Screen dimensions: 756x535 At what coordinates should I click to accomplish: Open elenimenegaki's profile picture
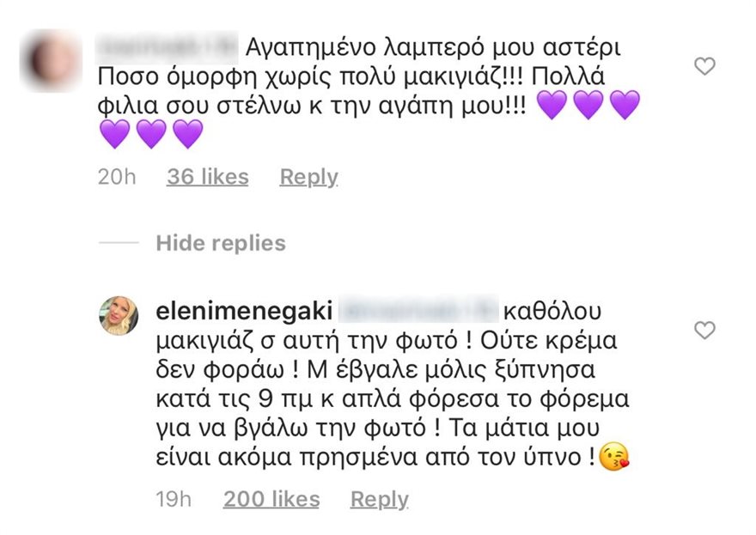click(x=118, y=314)
